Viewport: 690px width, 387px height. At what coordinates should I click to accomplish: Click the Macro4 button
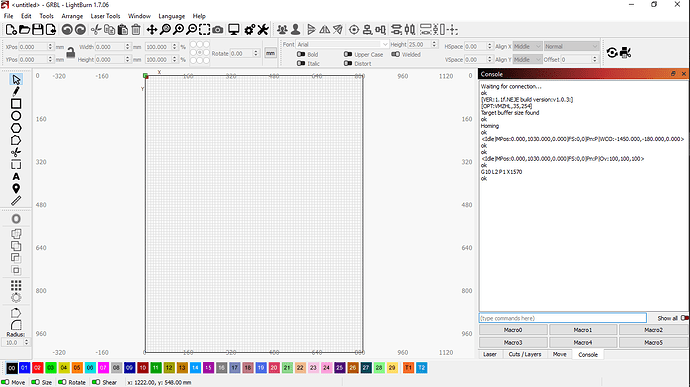coord(583,343)
